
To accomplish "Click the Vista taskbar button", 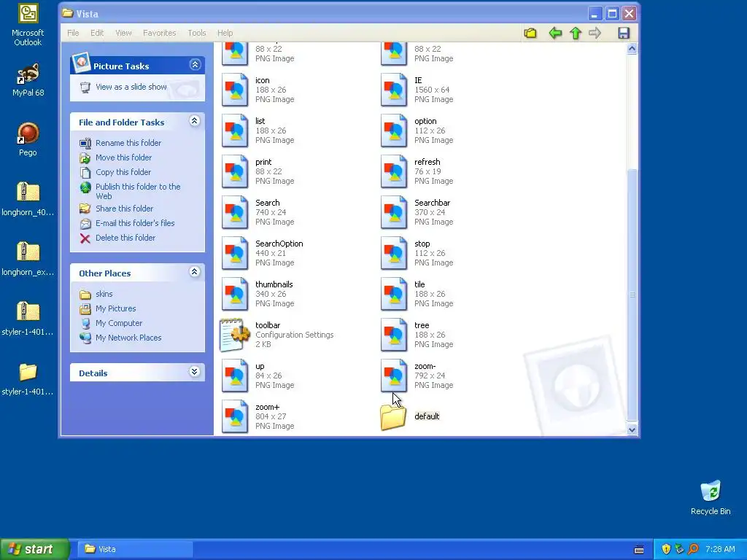I will point(136,549).
